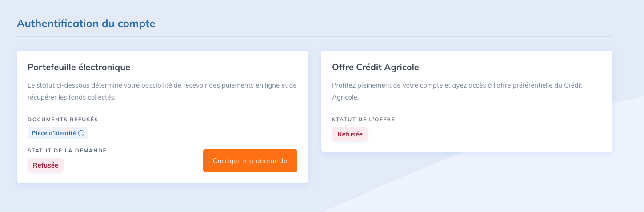Click the Authentification du compte heading

point(86,24)
